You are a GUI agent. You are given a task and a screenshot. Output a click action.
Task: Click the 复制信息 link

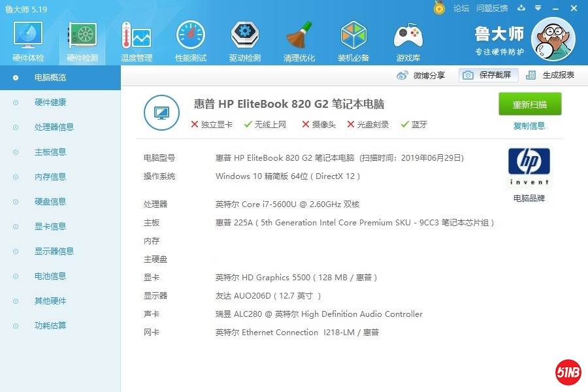point(529,126)
